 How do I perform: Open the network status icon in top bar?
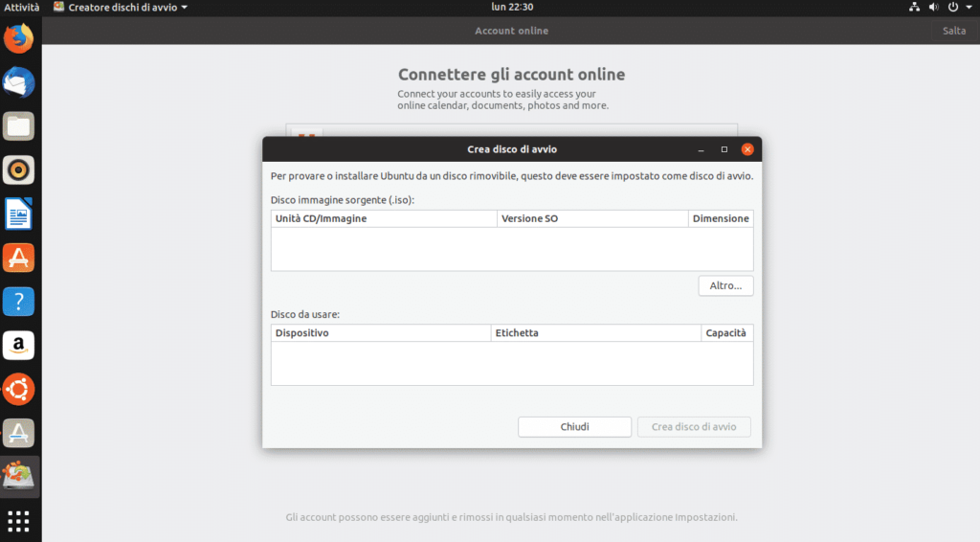(x=914, y=7)
